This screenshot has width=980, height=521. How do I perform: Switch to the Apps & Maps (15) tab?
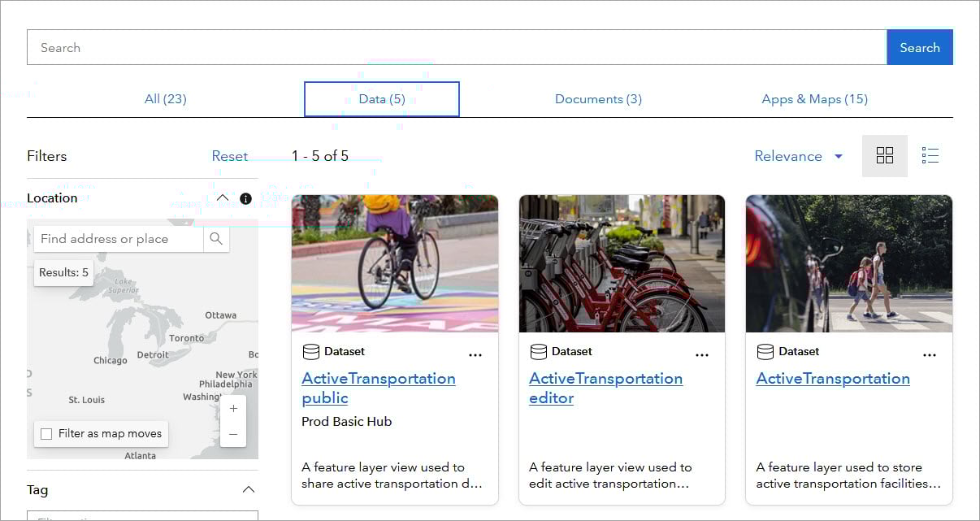pos(814,99)
